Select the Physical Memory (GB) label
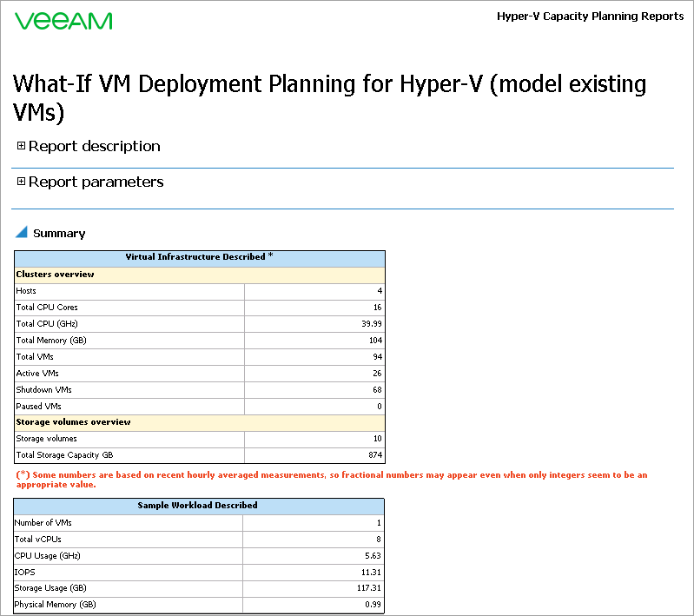This screenshot has height=616, width=694. [x=55, y=605]
